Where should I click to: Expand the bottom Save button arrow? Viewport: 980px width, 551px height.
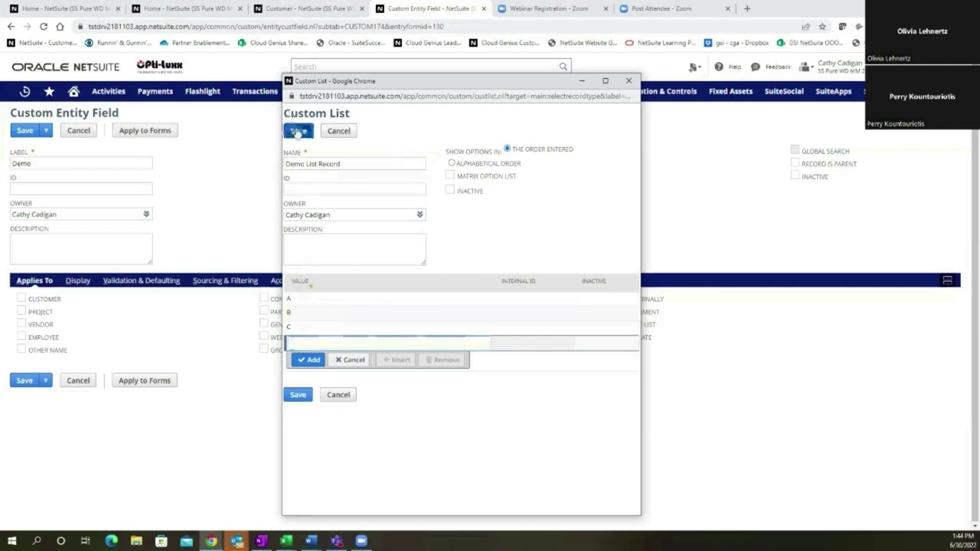tap(46, 380)
